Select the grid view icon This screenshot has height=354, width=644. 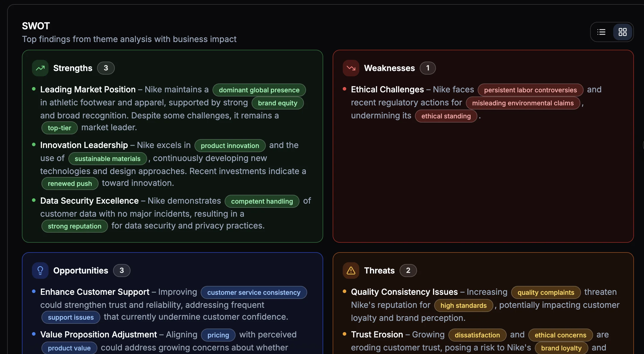[623, 32]
